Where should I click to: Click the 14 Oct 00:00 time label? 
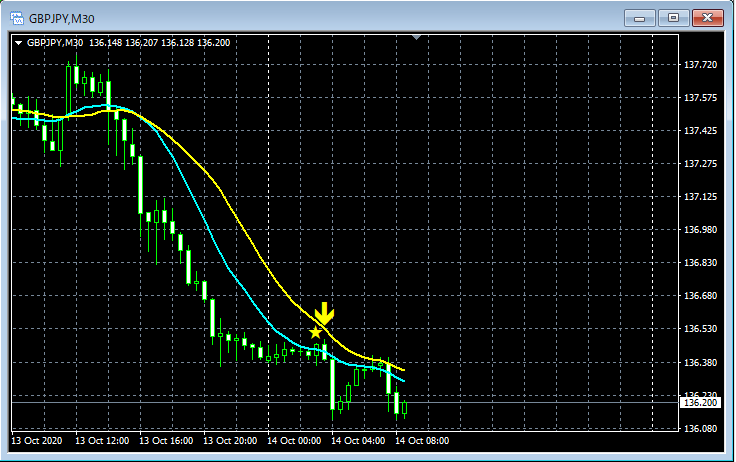pos(294,440)
